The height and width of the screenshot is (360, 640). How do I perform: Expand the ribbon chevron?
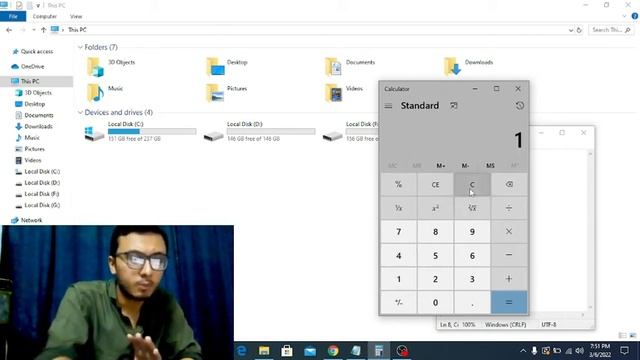click(624, 16)
